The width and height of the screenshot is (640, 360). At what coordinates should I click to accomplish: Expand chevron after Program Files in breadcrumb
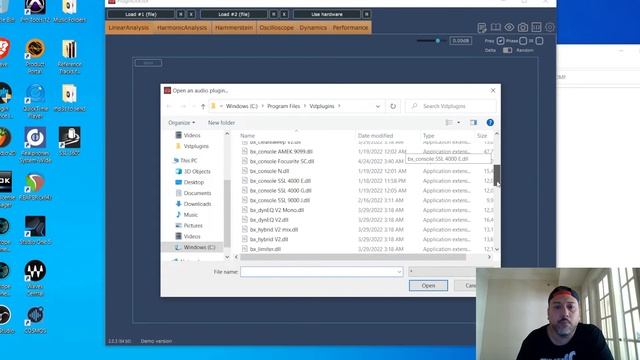(305, 106)
